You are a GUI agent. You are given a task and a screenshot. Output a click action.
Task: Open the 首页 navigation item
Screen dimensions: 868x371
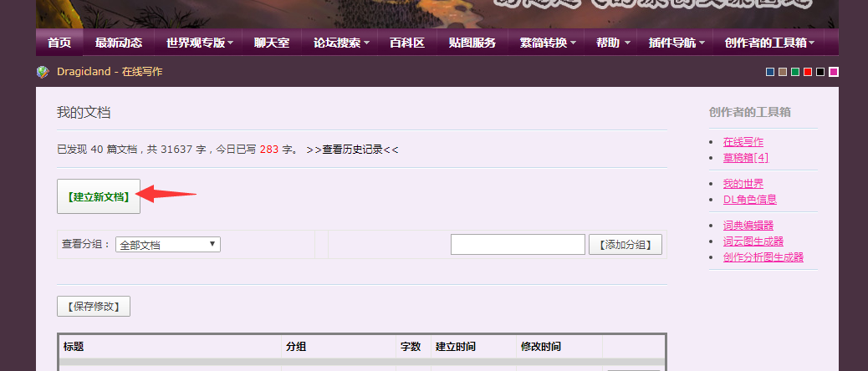(x=59, y=43)
